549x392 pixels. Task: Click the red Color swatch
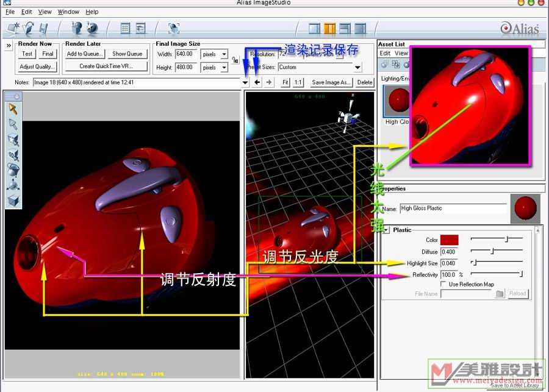pyautogui.click(x=449, y=240)
